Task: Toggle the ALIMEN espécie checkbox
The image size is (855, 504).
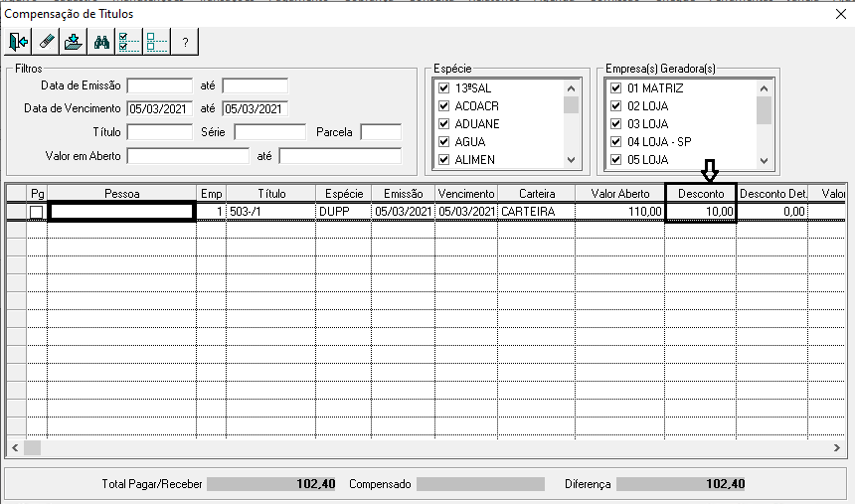Action: pyautogui.click(x=443, y=160)
